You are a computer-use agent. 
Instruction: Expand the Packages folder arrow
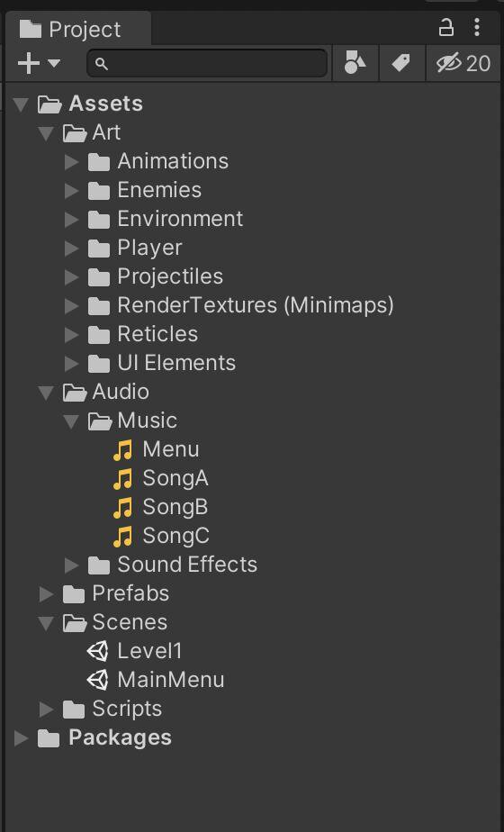[22, 738]
